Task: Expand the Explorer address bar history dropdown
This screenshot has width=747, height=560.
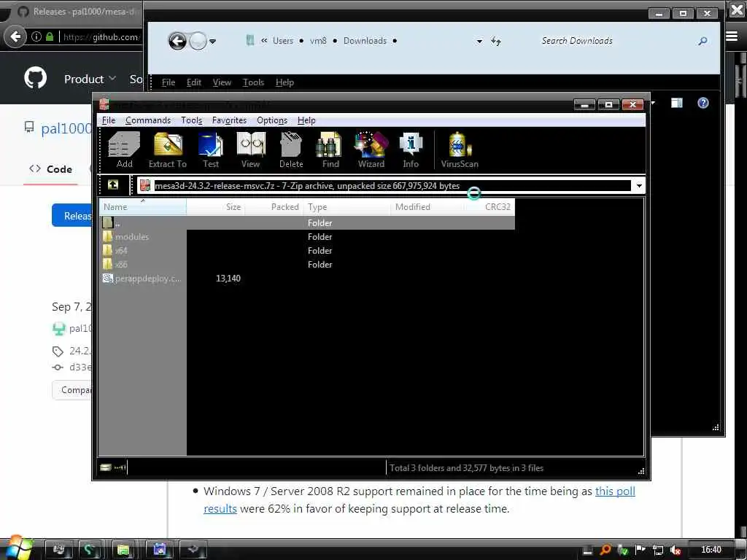Action: (479, 42)
